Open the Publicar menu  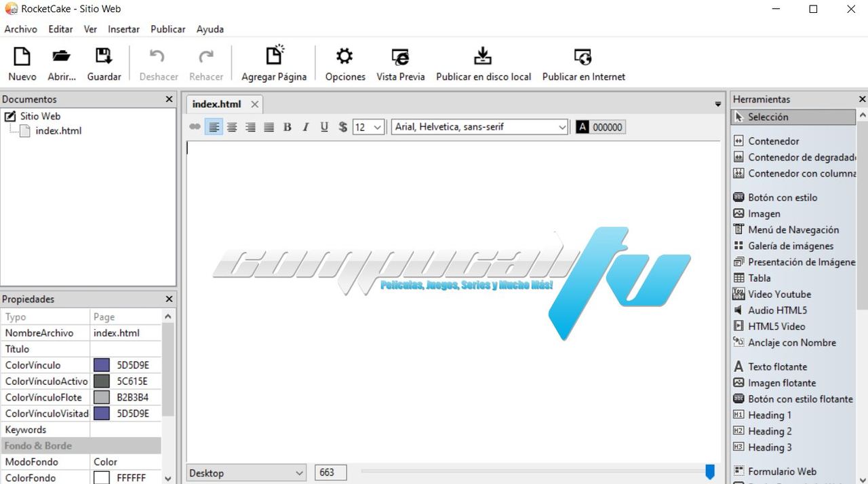point(168,29)
